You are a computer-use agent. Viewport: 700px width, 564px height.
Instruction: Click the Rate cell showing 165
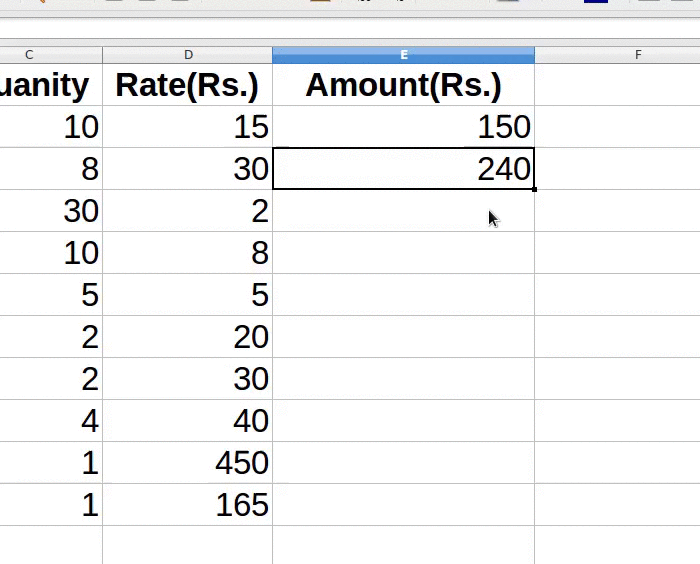tap(187, 505)
